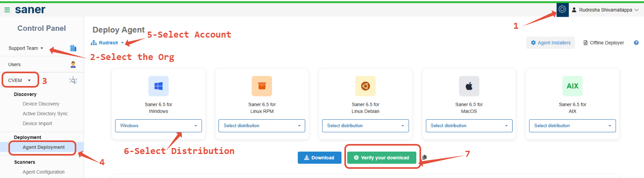Click the copy icon beside Verify download

pos(424,157)
